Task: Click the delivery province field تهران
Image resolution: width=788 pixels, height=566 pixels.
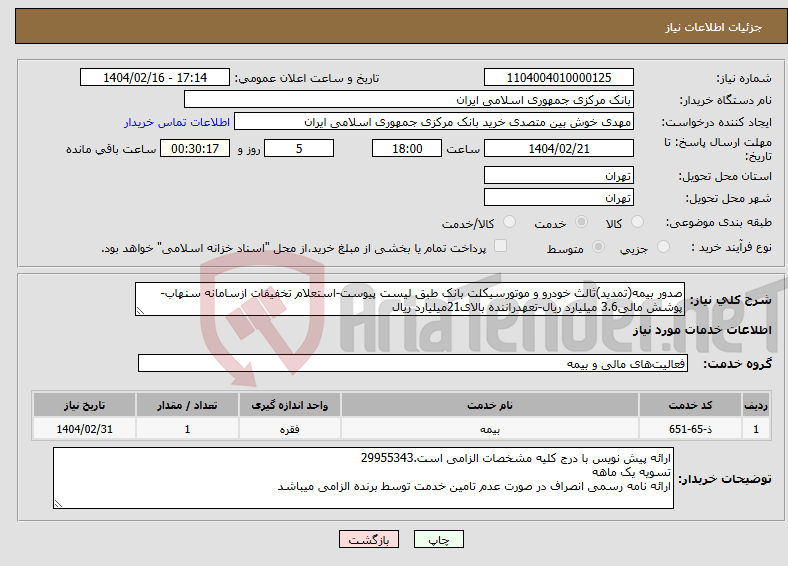Action: coord(559,175)
